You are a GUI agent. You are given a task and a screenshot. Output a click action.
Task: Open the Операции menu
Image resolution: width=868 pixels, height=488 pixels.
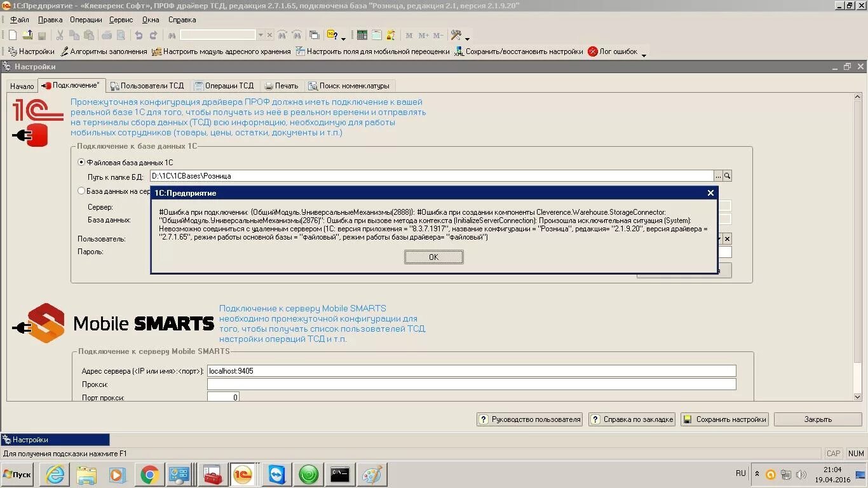point(86,20)
